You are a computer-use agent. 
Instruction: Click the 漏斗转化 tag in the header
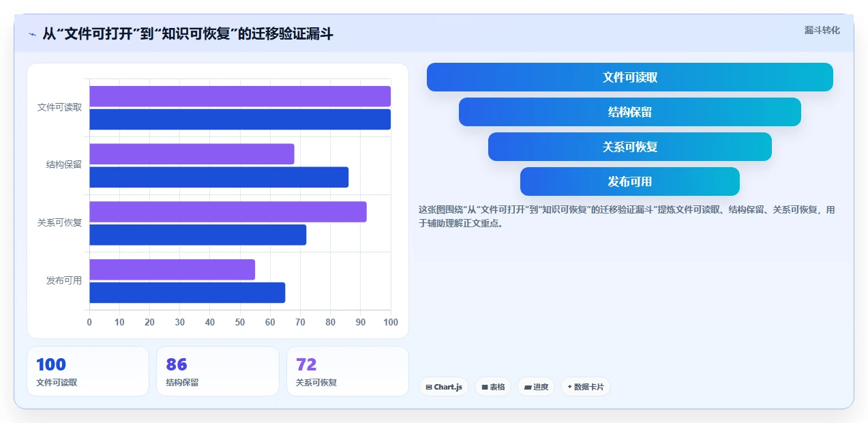click(822, 31)
